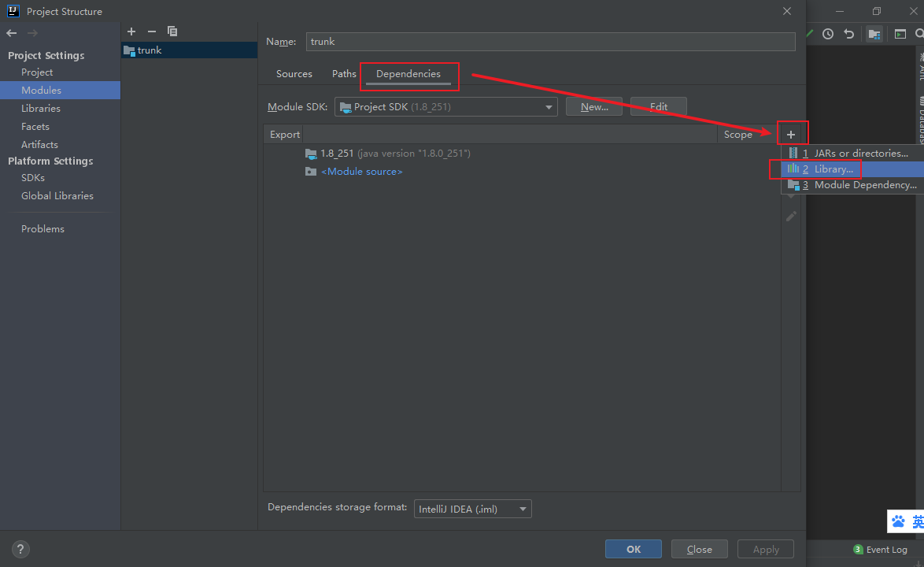Image resolution: width=924 pixels, height=567 pixels.
Task: Select the <Module source> row
Action: (x=522, y=172)
